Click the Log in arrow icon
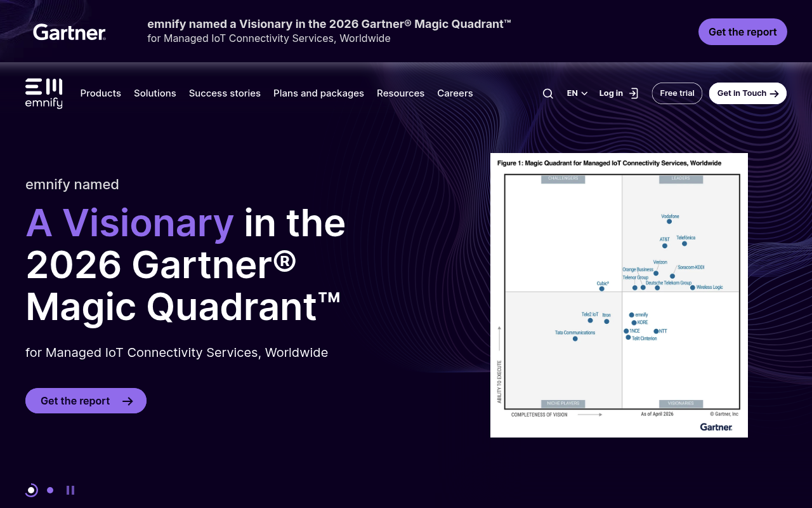The image size is (812, 508). [633, 93]
